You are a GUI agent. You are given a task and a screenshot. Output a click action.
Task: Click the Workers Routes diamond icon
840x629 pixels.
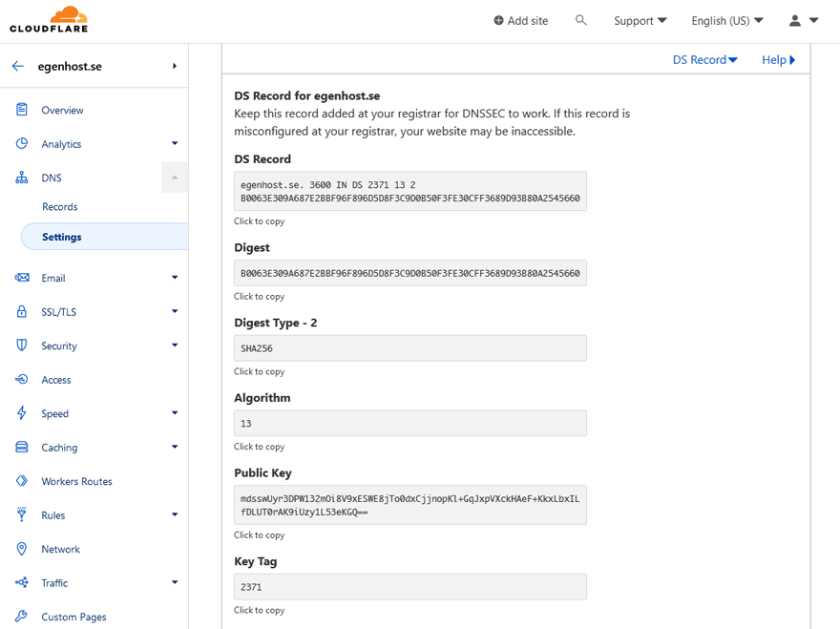[x=21, y=481]
